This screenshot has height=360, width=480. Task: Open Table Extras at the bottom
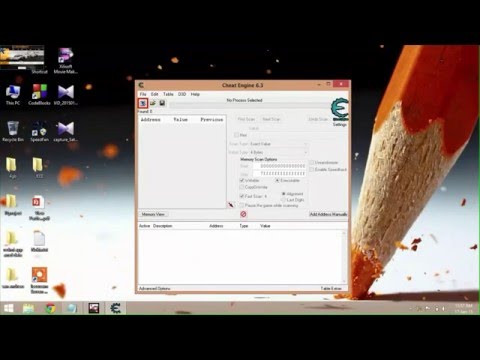click(x=331, y=288)
